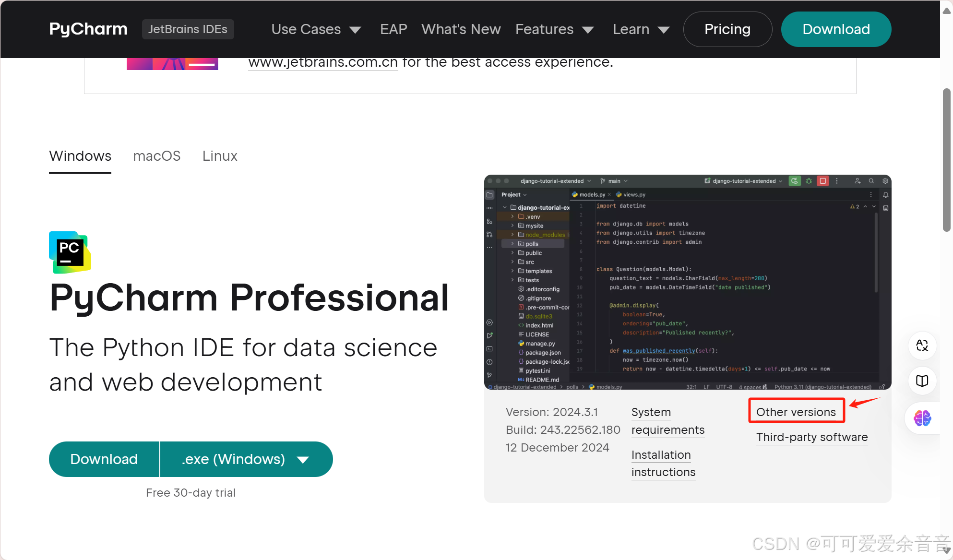This screenshot has width=953, height=560.
Task: Open the Other versions link
Action: pos(796,412)
